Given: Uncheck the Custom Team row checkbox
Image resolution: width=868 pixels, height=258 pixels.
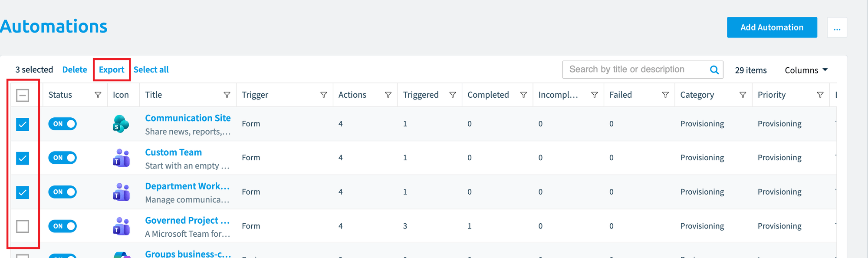Looking at the screenshot, I should click(x=23, y=158).
